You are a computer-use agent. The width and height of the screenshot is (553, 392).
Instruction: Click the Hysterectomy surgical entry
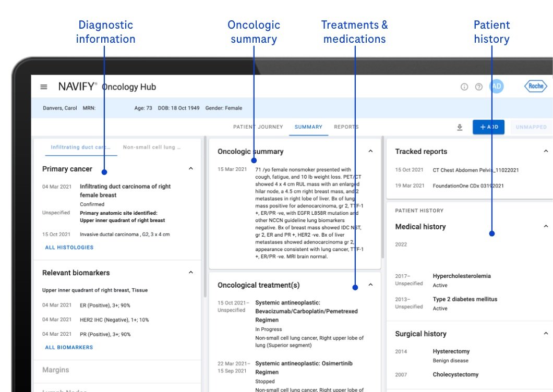[x=451, y=351]
